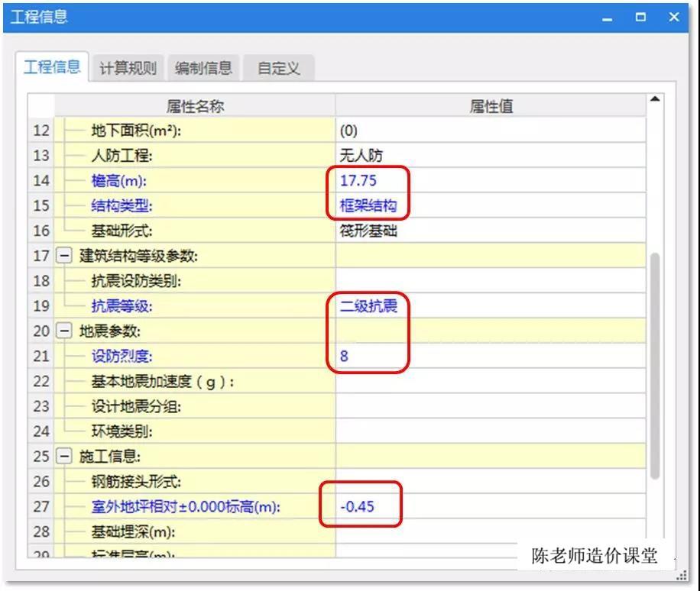Open the 编制信息 tab
Viewport: 700px width, 591px height.
203,68
